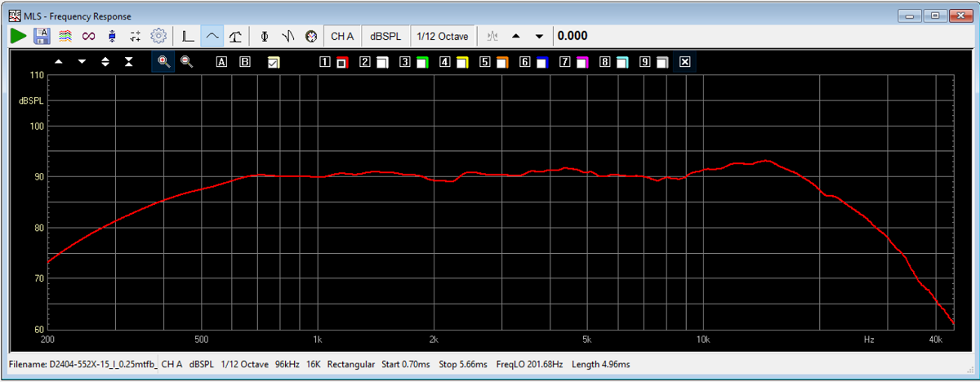Click the blue vertical-arrows level icon
Image resolution: width=980 pixels, height=382 pixels.
(112, 36)
